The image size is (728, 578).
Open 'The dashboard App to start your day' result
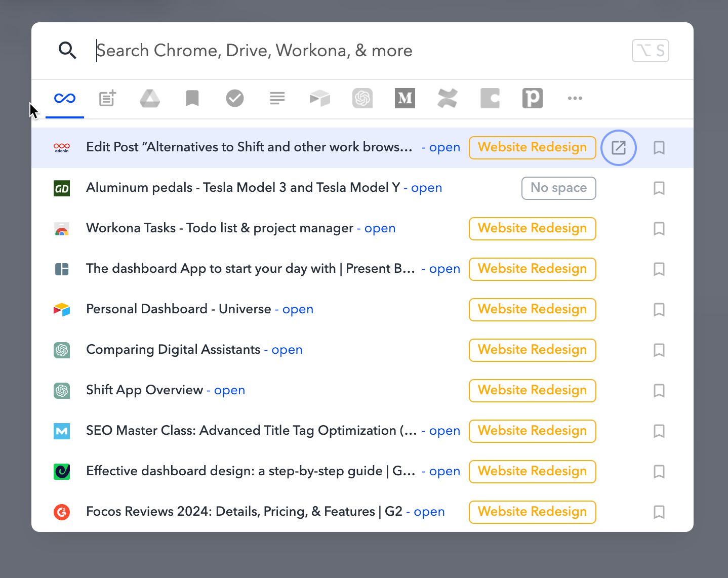coord(251,269)
